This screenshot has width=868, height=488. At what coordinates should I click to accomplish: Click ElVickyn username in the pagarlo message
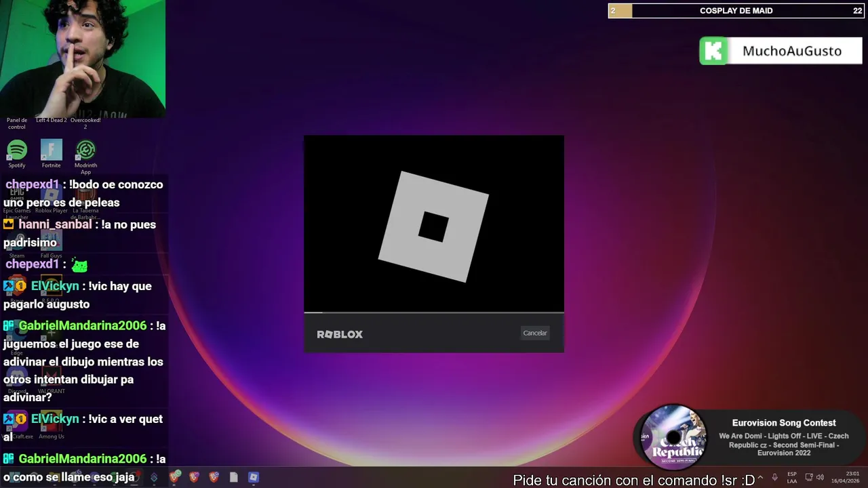coord(55,286)
